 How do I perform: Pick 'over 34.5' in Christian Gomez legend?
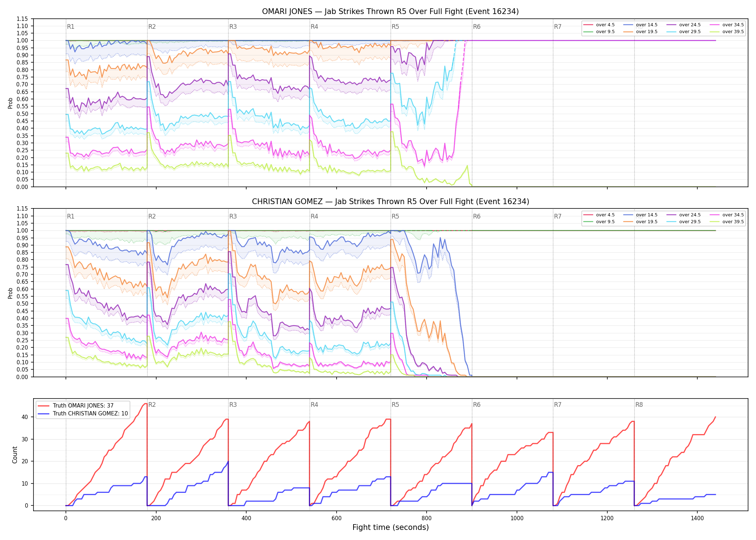click(727, 215)
